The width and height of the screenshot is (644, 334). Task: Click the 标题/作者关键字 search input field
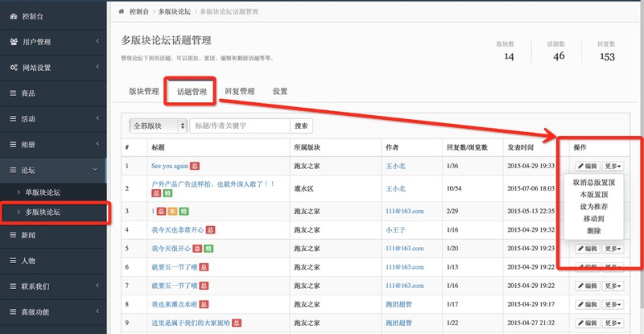point(239,126)
